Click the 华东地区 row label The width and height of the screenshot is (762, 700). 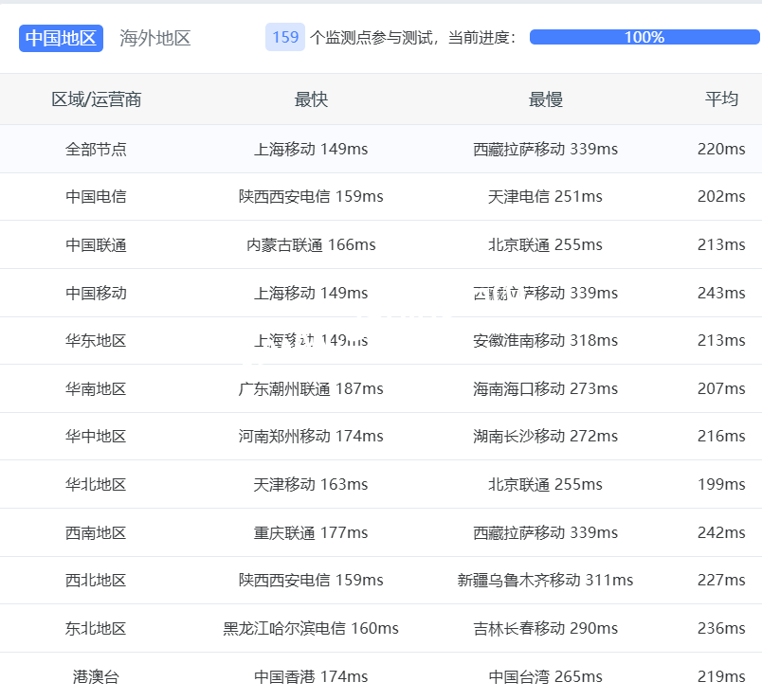96,341
